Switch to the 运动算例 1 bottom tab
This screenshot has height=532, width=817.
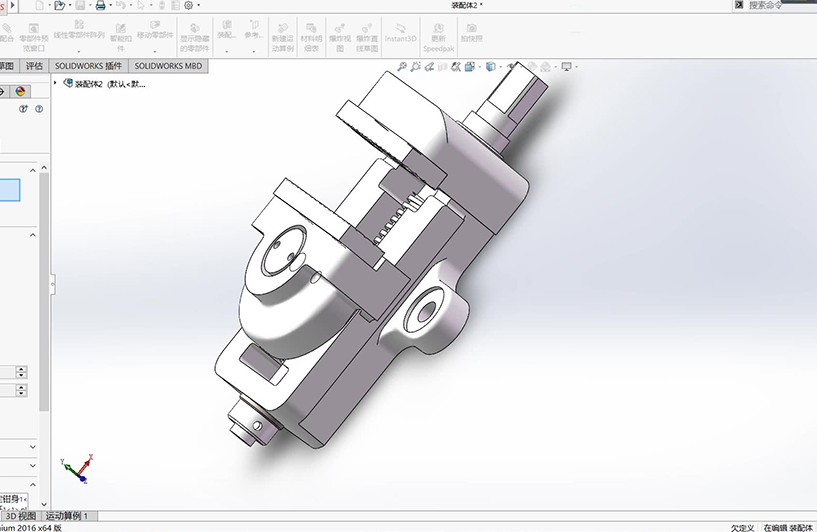click(x=68, y=516)
